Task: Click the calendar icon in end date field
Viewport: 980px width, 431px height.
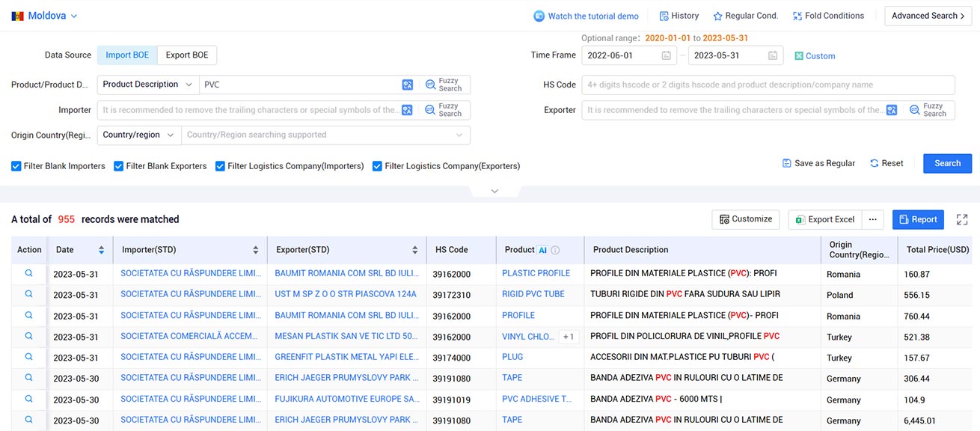Action: [x=773, y=55]
